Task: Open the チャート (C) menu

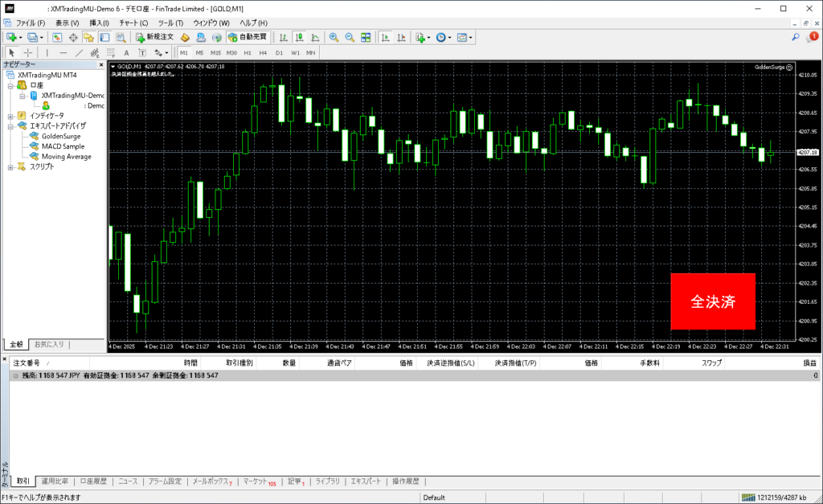Action: point(133,23)
